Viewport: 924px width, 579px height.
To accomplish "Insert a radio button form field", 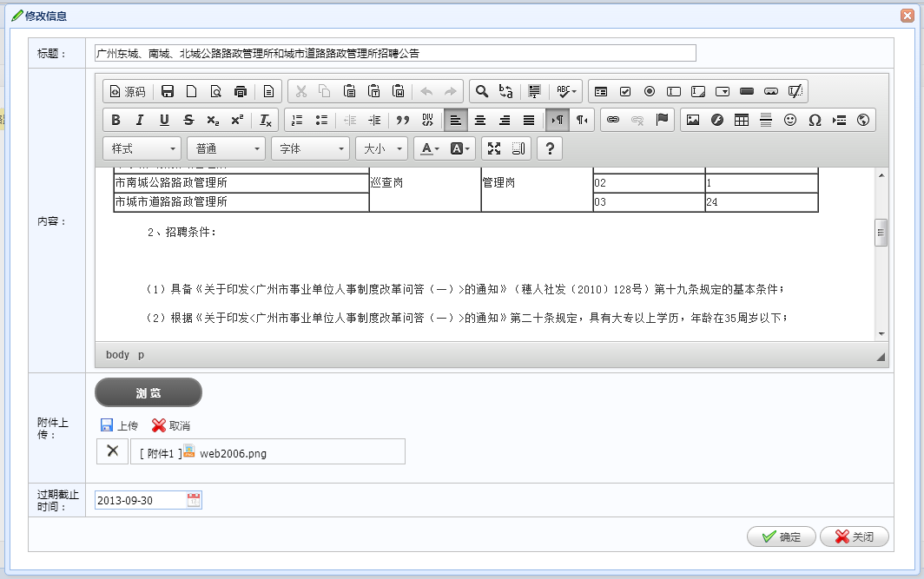I will point(650,91).
